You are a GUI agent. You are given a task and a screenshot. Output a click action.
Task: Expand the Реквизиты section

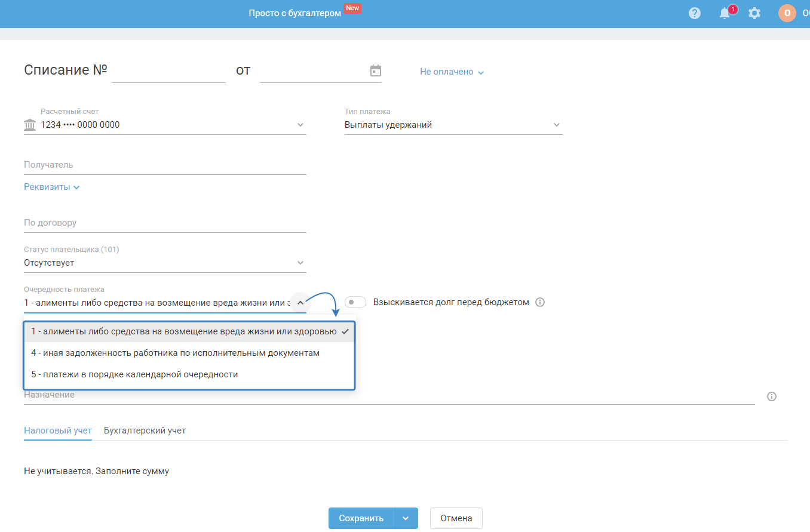point(52,187)
